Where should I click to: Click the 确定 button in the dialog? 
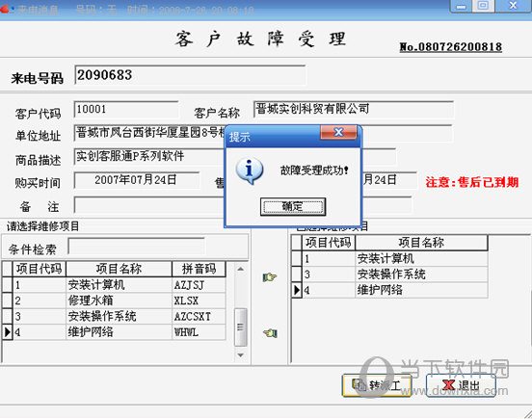(293, 206)
